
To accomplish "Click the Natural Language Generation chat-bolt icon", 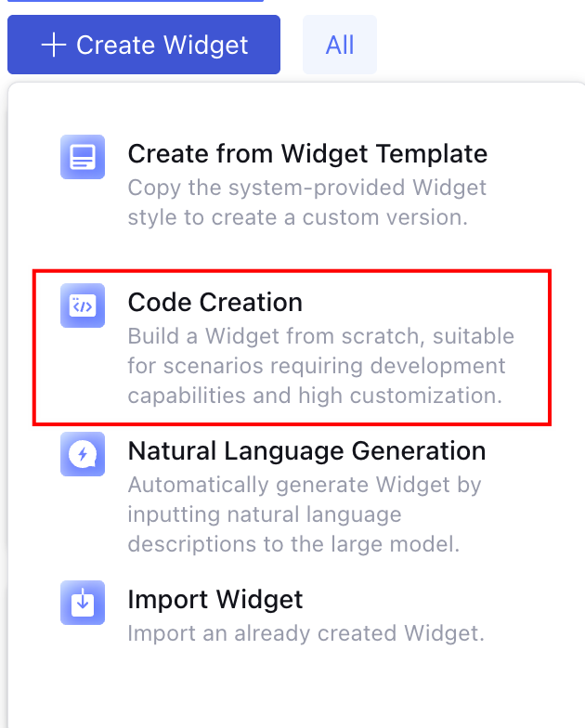I will point(83,455).
